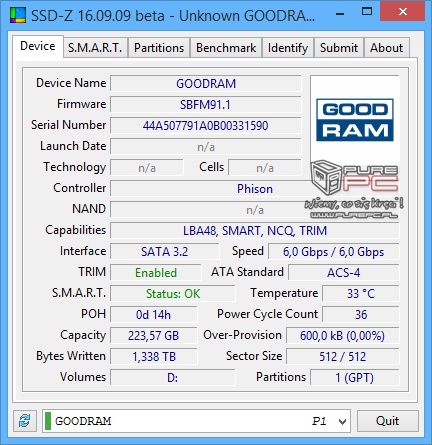Click Partitions value 1 (GPT)
The width and height of the screenshot is (432, 445).
point(355,378)
